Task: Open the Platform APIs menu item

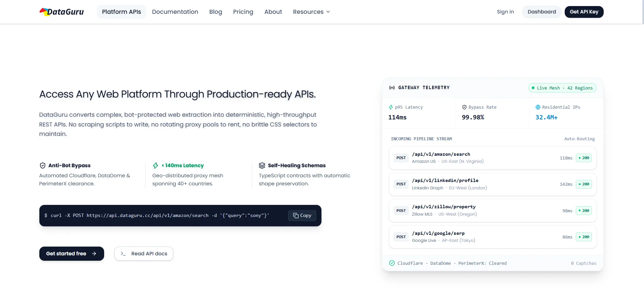Action: (x=122, y=12)
